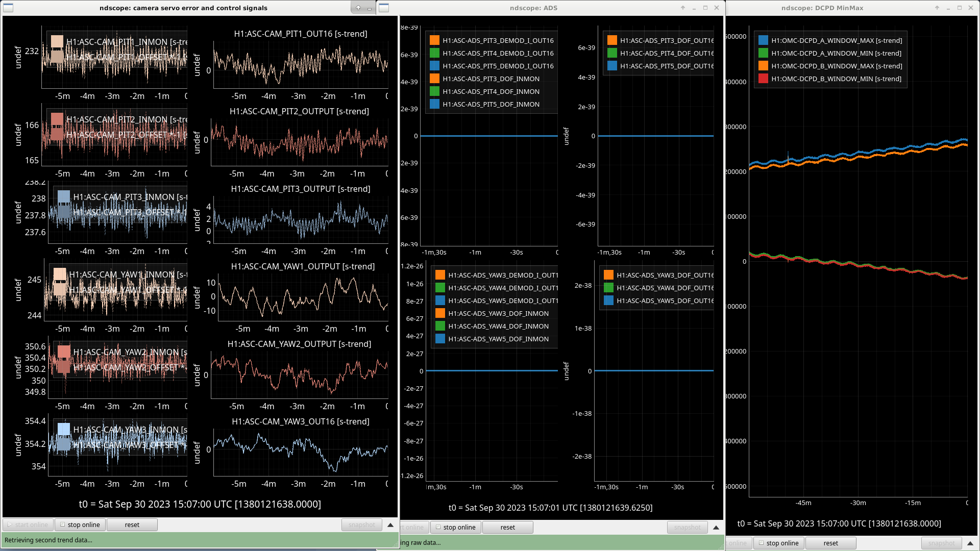Maximize the ndscope DCPD MinMax window
This screenshot has width=980, height=551.
pyautogui.click(x=960, y=8)
